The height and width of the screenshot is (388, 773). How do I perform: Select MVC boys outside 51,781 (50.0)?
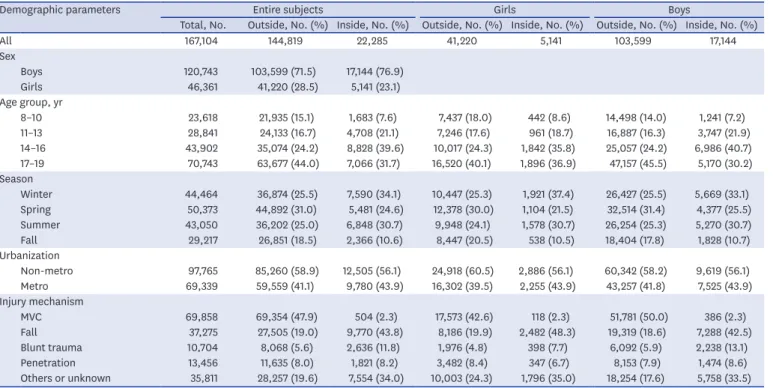coord(639,317)
